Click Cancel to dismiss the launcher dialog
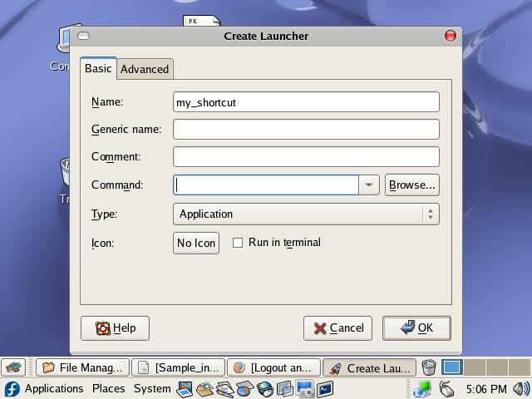This screenshot has width=532, height=399. (x=337, y=328)
